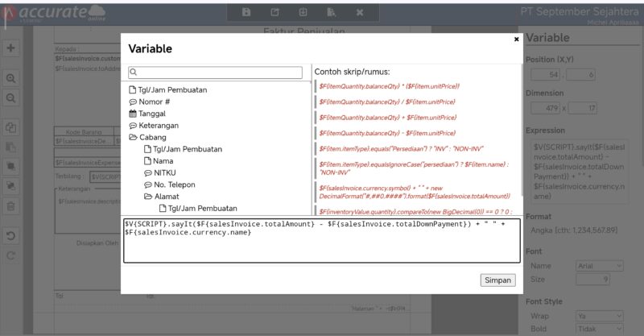Click the undo arrow icon
The height and width of the screenshot is (336, 644).
[11, 236]
